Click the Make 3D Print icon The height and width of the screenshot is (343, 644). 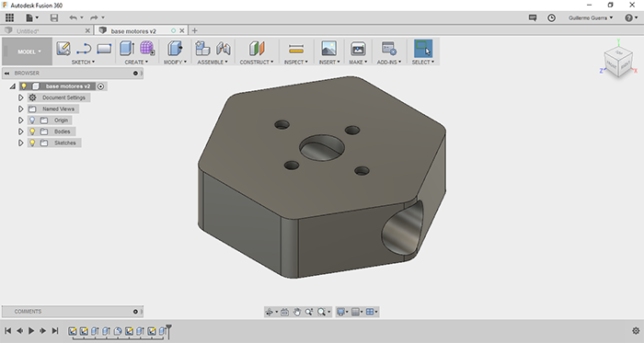tap(358, 49)
